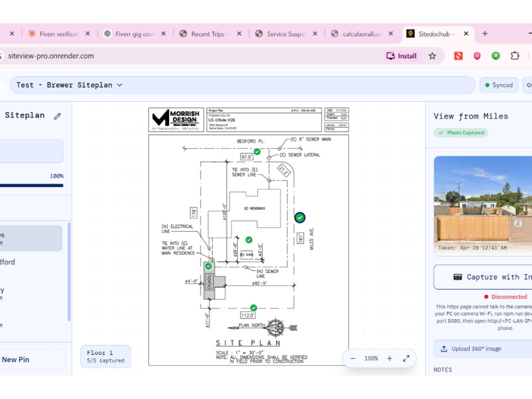Close the Fiverr gig cover tab
This screenshot has width=532, height=399.
pyautogui.click(x=163, y=34)
